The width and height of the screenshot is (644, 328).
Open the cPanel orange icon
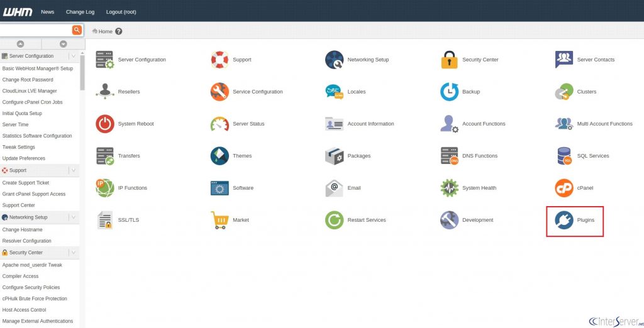tap(564, 188)
